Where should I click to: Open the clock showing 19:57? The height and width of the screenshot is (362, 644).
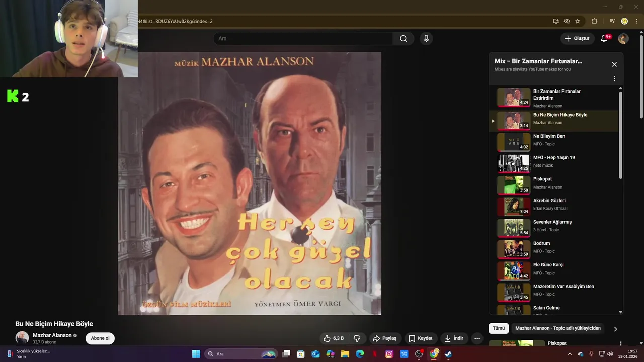[x=628, y=354]
